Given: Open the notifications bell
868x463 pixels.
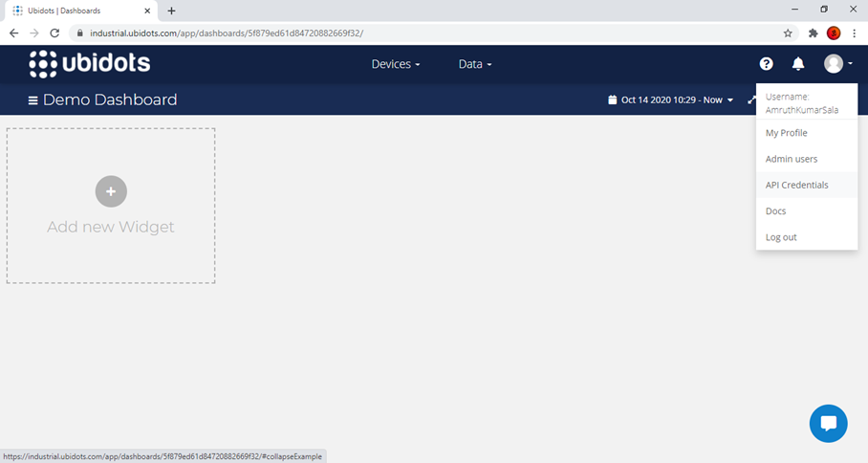Looking at the screenshot, I should tap(797, 64).
